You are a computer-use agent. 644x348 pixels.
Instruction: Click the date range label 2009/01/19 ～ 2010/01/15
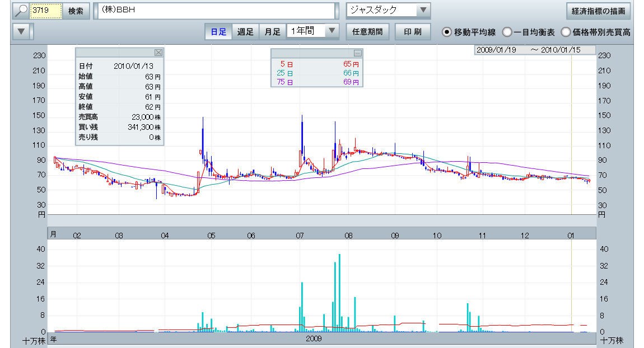pyautogui.click(x=535, y=50)
